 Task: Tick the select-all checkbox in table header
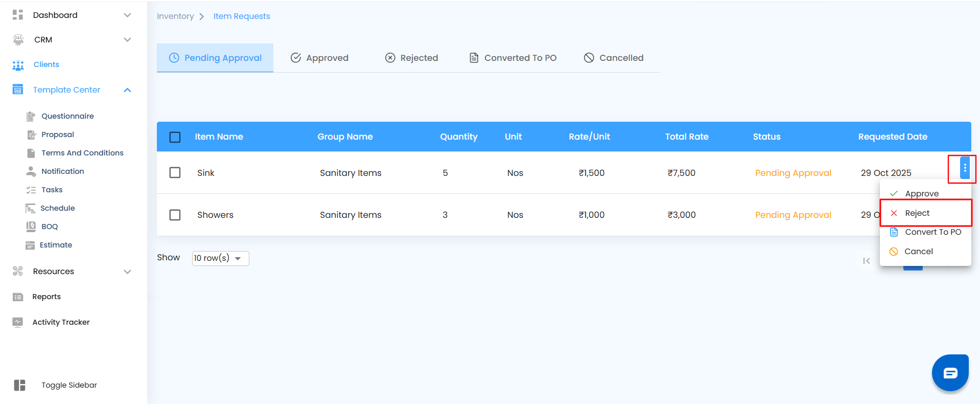175,137
